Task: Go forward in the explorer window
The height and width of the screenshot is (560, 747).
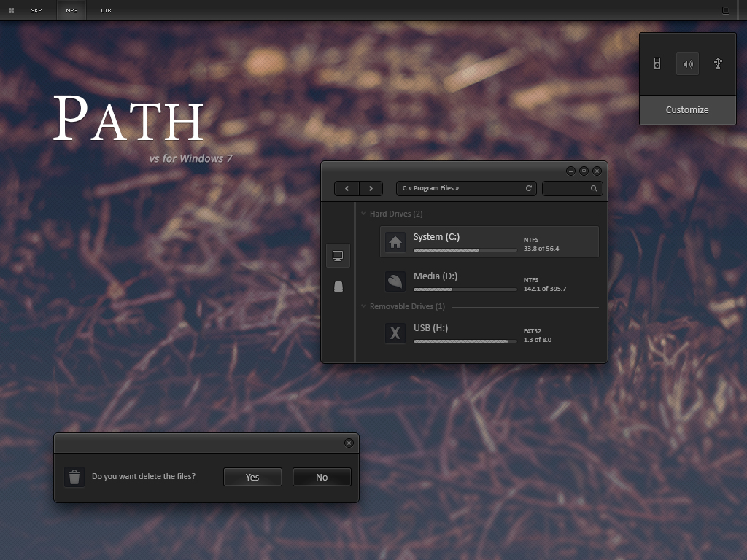Action: [371, 189]
